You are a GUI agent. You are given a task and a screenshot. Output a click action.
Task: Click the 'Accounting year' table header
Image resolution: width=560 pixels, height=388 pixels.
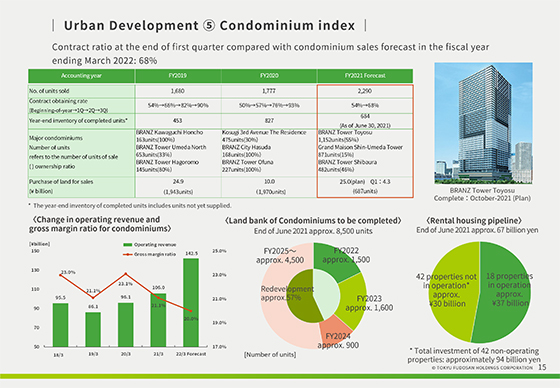pyautogui.click(x=81, y=76)
